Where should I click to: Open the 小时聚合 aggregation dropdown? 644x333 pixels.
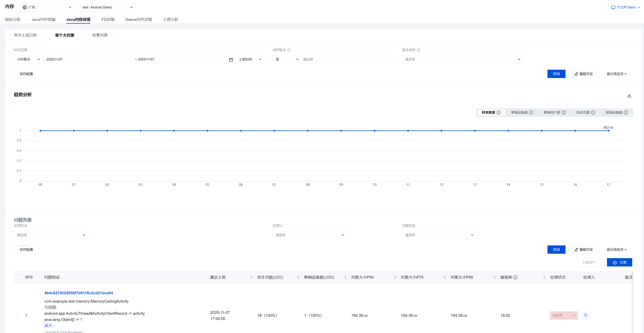28,59
